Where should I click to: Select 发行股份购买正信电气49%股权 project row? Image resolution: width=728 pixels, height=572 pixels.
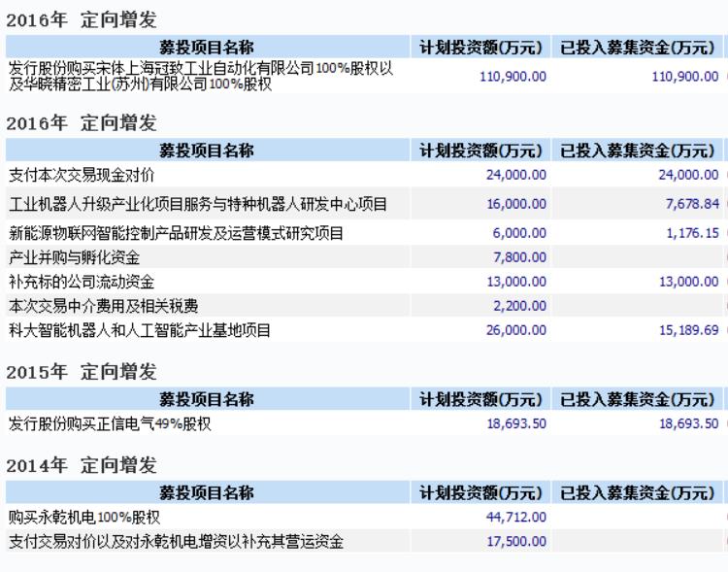(110, 423)
